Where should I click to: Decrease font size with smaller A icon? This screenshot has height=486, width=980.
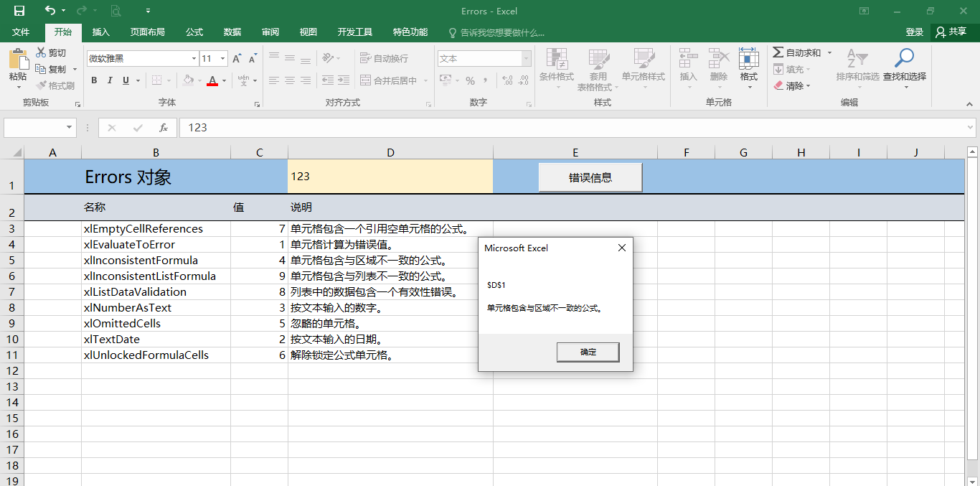pyautogui.click(x=253, y=58)
